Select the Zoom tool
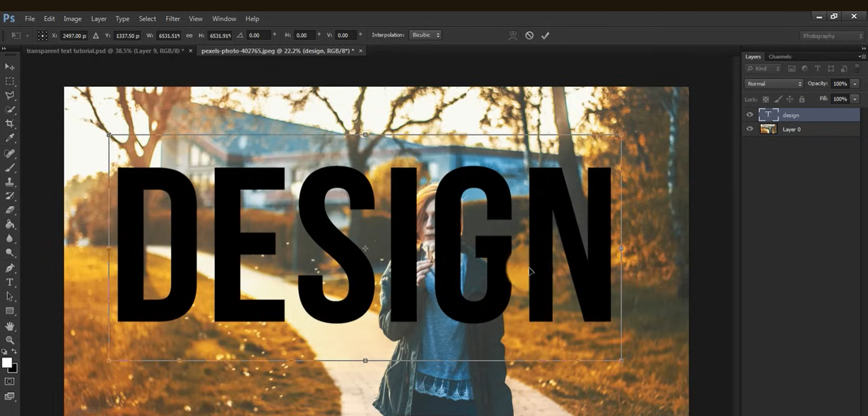 9,340
